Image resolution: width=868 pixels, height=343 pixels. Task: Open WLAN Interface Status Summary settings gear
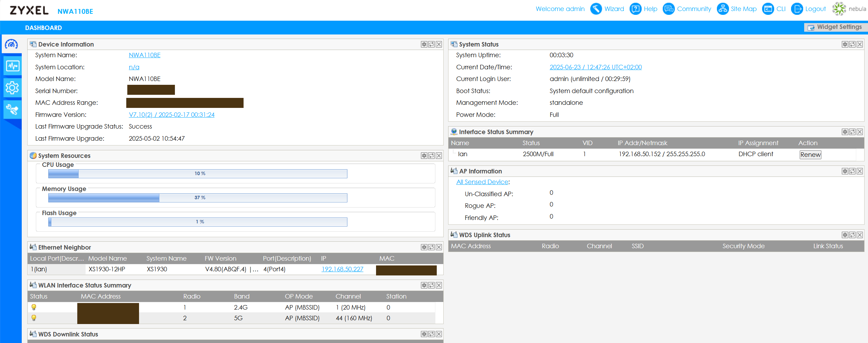424,285
